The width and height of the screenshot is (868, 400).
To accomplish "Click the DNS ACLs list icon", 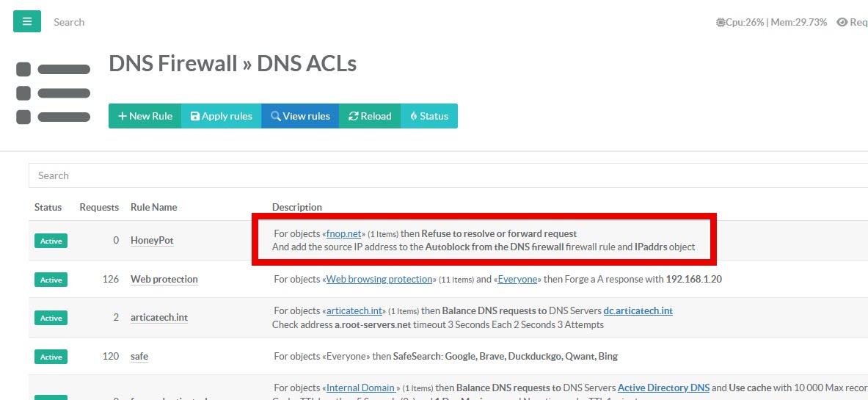I will tap(53, 93).
